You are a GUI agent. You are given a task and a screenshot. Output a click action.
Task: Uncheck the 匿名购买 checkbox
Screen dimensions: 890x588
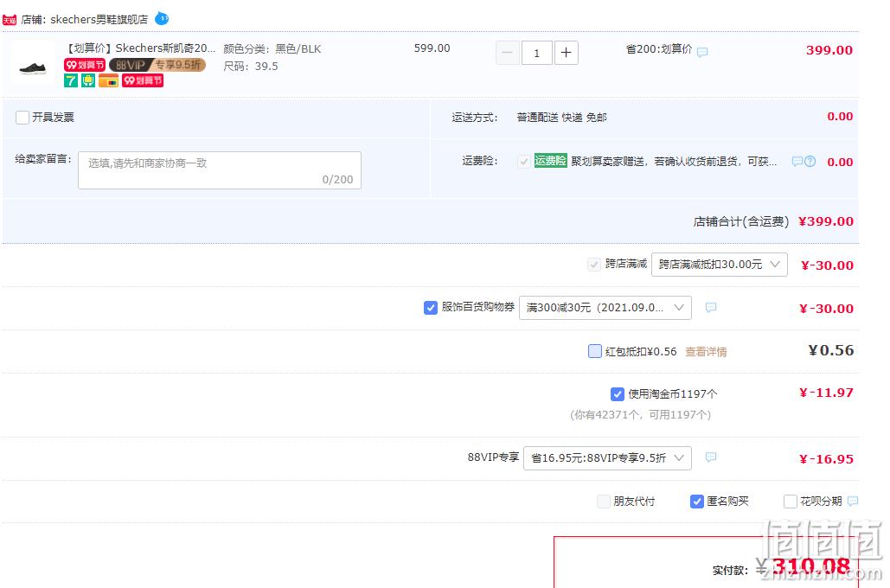[x=697, y=502]
